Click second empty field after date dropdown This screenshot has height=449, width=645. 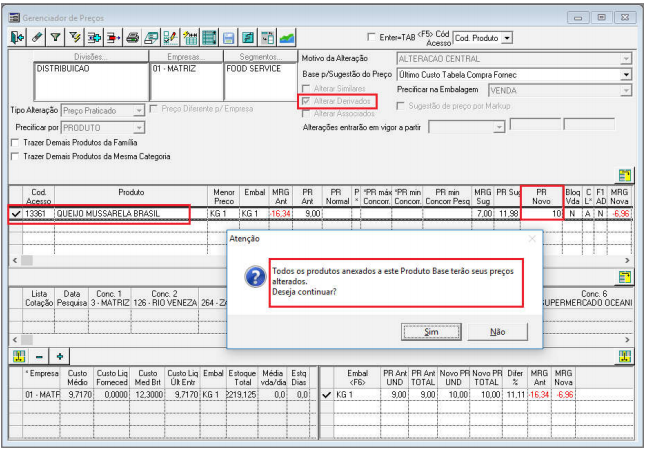point(589,125)
